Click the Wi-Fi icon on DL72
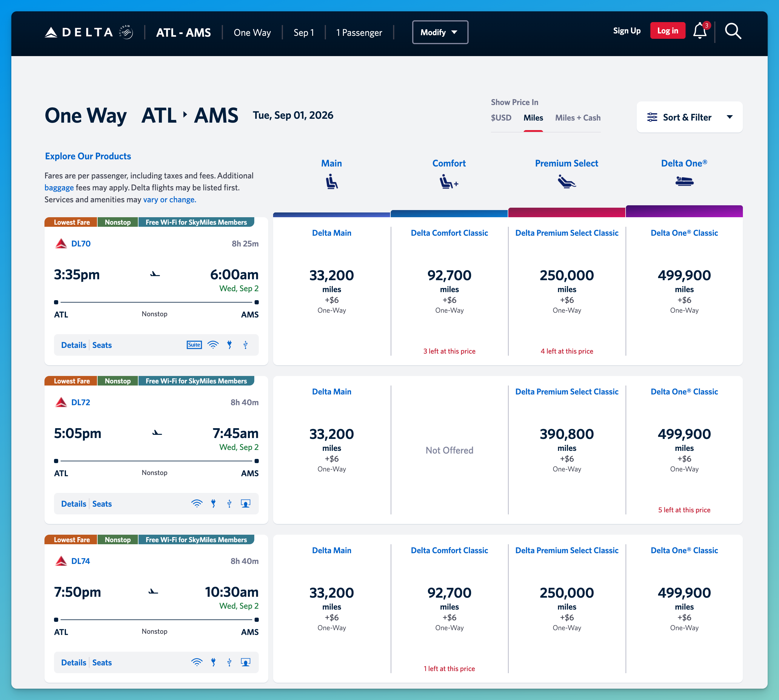The height and width of the screenshot is (700, 779). (197, 503)
